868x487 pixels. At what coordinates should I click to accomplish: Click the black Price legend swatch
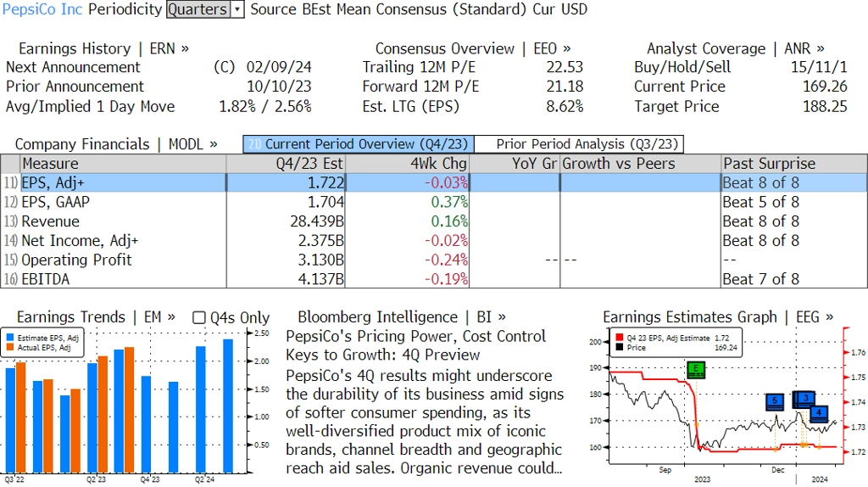point(620,347)
